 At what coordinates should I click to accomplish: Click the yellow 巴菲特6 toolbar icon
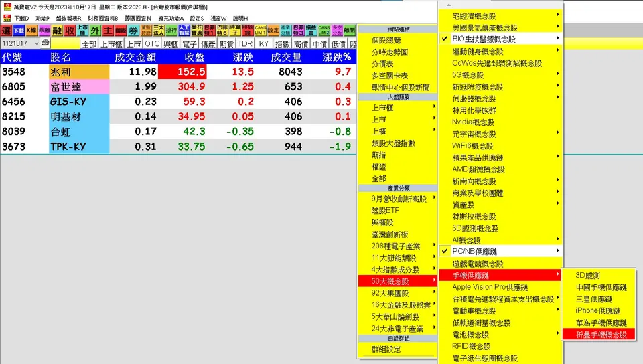(222, 31)
